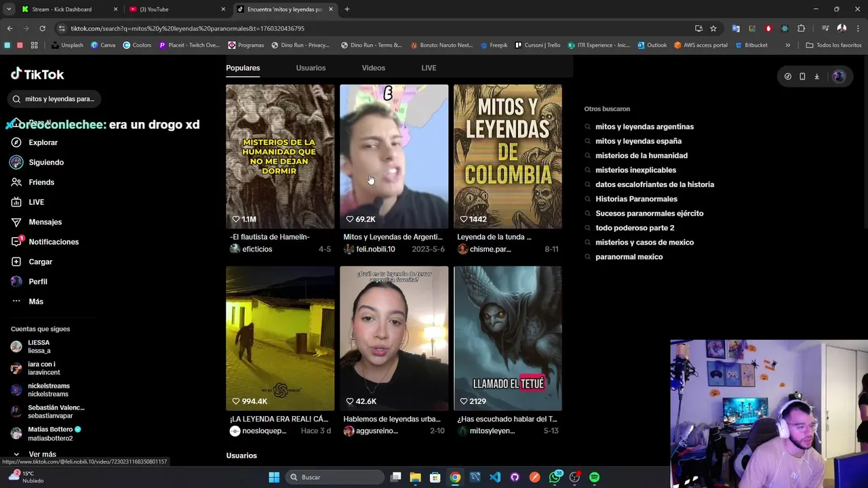
Task: Open the 994.4K likes leyenda video
Action: (280, 338)
